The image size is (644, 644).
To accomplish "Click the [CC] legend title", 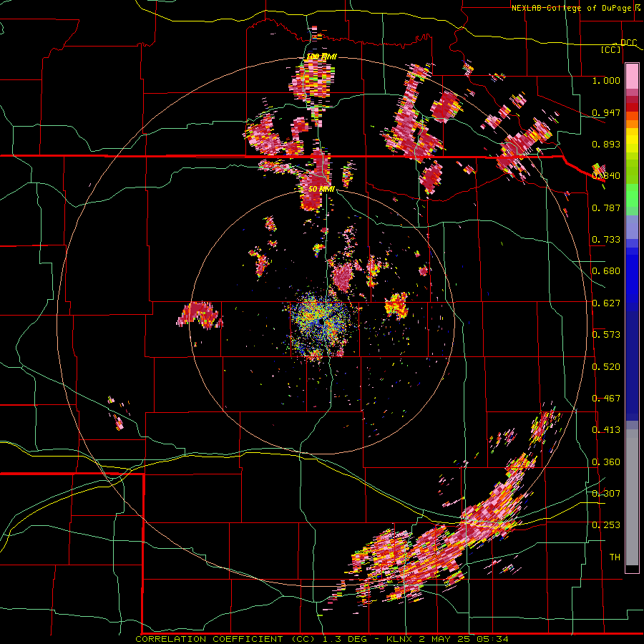I will [610, 49].
